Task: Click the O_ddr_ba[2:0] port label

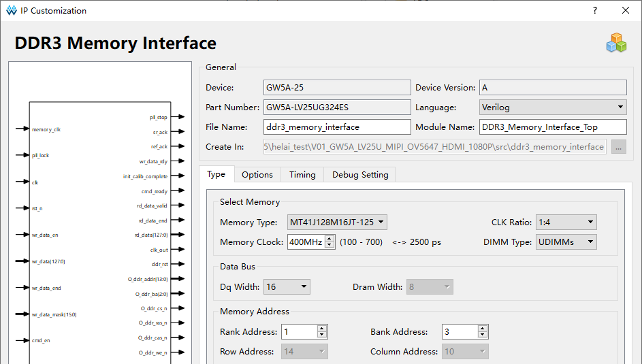Action: tap(152, 294)
